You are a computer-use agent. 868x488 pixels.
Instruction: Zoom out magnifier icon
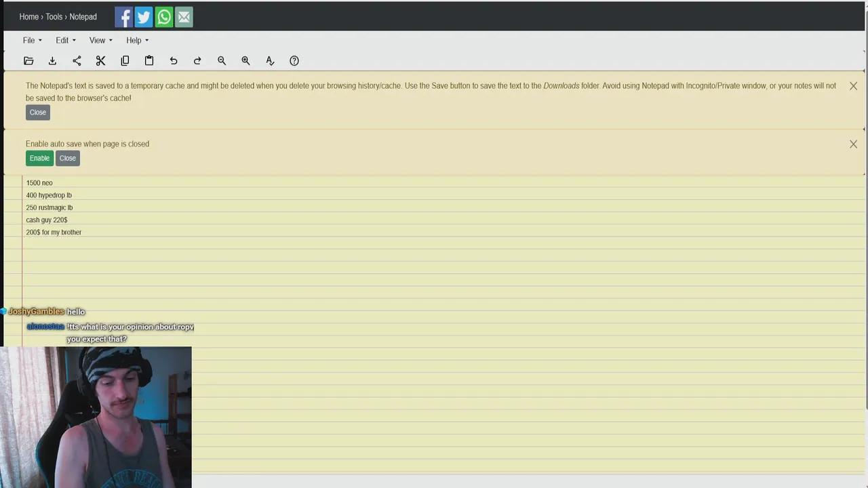click(222, 61)
